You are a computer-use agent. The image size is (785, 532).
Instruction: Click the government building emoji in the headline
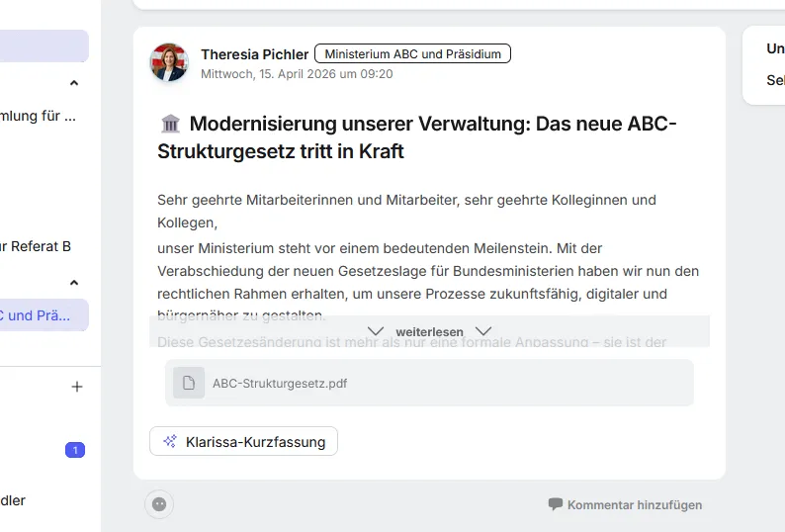click(170, 124)
